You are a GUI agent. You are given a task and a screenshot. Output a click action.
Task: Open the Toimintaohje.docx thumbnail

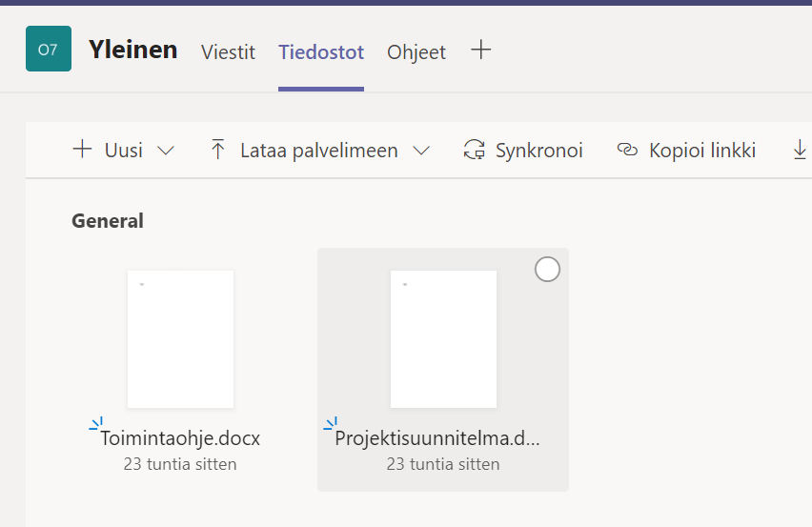180,338
